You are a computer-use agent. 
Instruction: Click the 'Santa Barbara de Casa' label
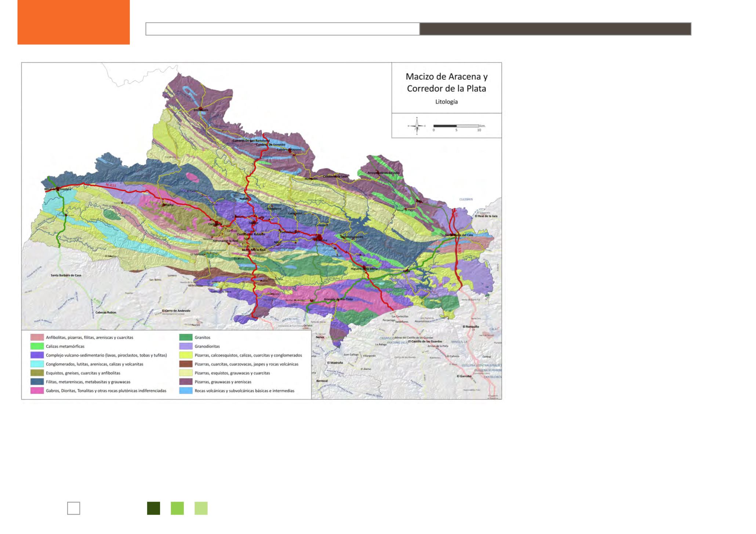66,275
